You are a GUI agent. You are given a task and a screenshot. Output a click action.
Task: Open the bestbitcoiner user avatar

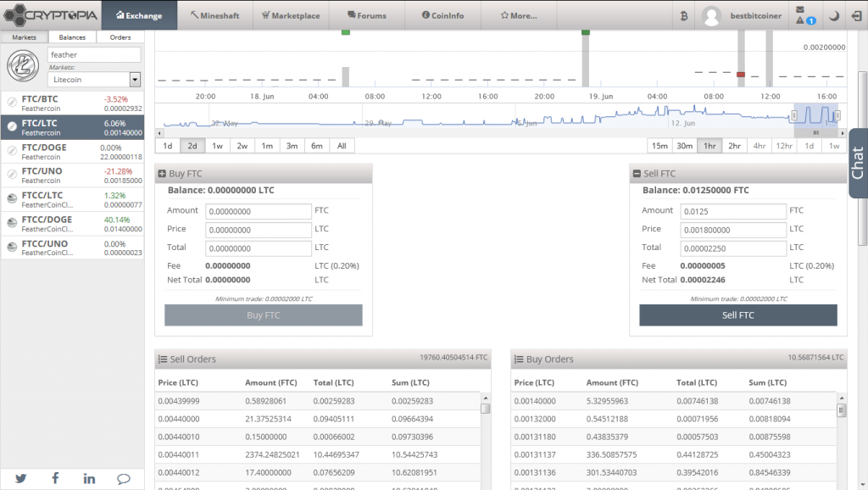711,15
